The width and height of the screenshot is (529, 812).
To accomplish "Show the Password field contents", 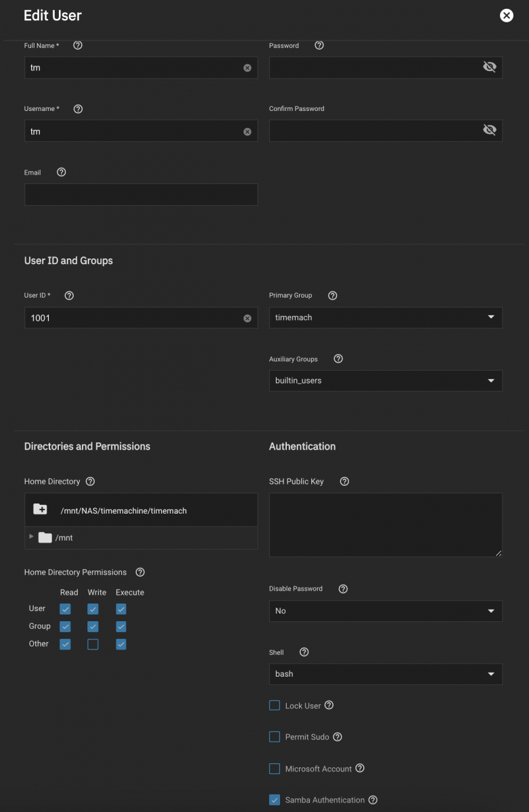I will tap(489, 67).
